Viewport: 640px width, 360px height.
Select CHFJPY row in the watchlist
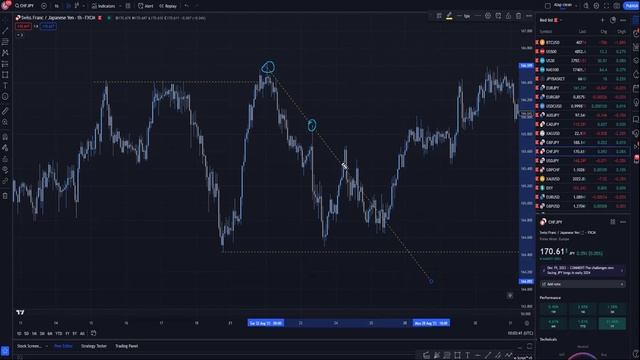[582, 151]
